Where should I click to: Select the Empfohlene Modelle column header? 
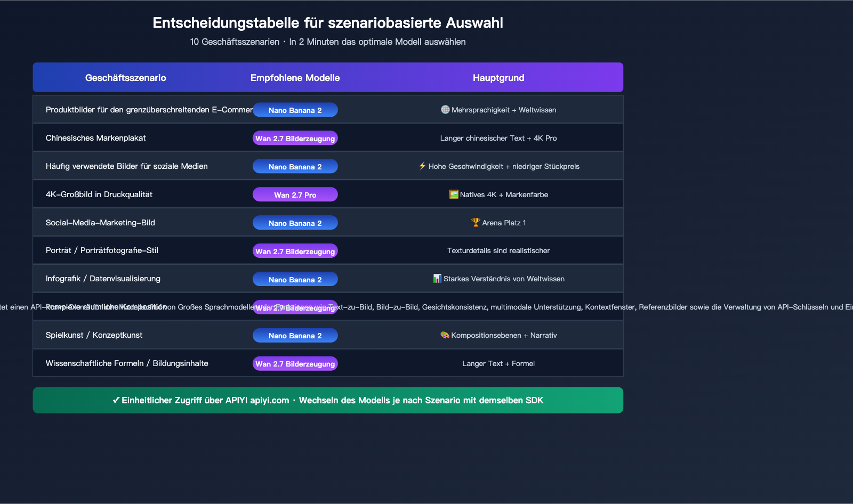295,78
